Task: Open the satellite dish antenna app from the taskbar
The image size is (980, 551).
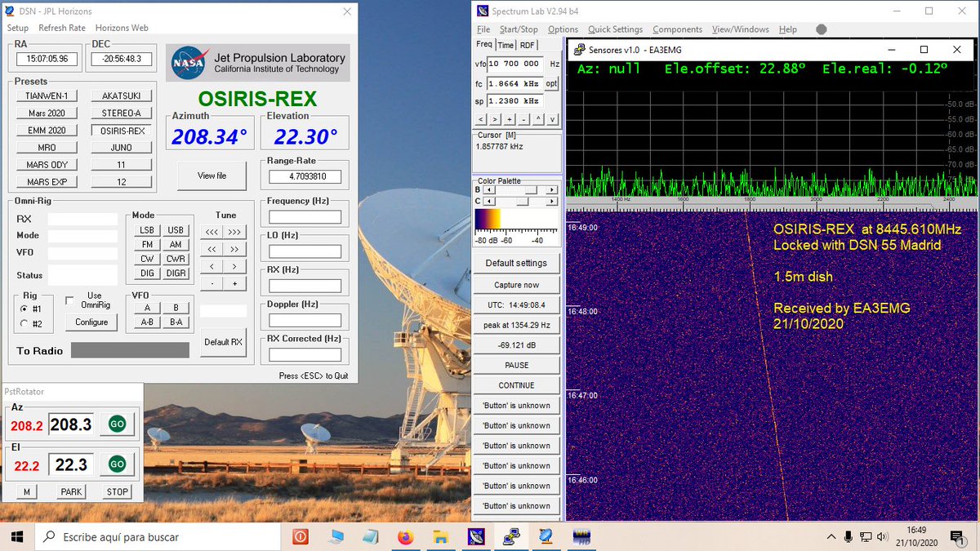Action: tap(546, 536)
